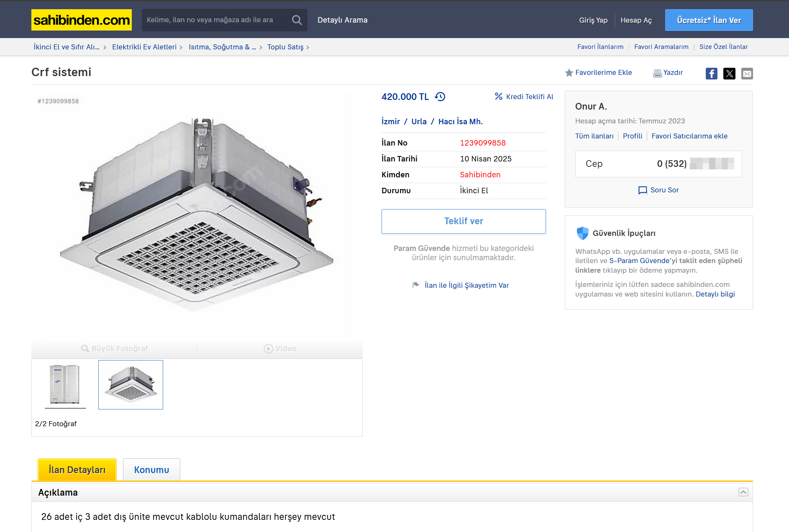Focus the keyword search input field
The width and height of the screenshot is (789, 532).
215,20
